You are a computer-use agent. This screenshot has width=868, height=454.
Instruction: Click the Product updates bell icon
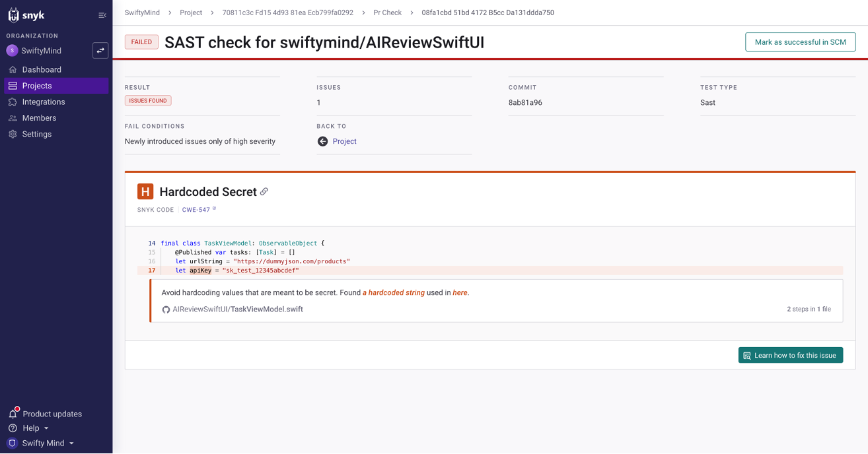click(13, 414)
